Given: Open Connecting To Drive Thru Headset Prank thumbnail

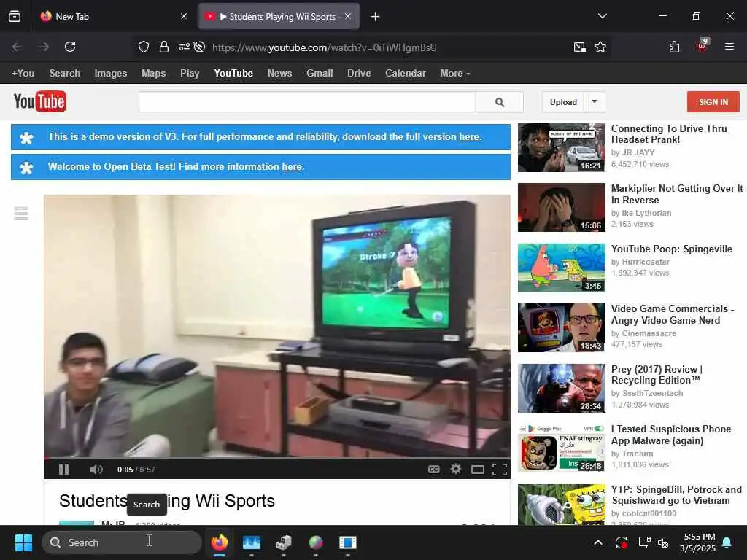Looking at the screenshot, I should pos(562,147).
